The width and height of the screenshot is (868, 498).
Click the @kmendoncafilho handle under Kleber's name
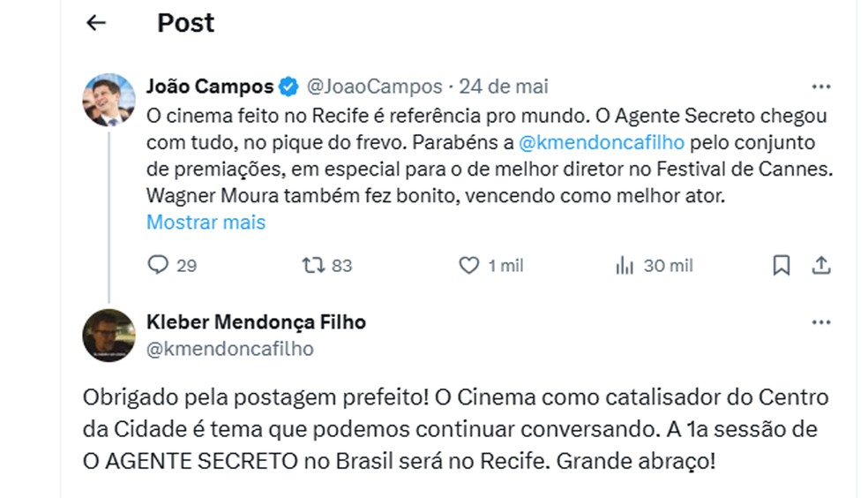coord(229,349)
